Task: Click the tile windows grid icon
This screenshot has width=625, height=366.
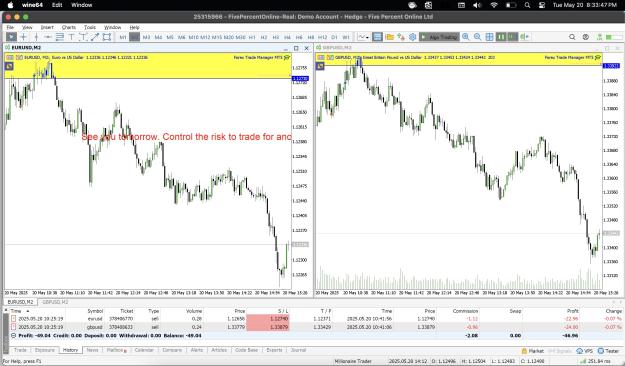Action: point(489,37)
